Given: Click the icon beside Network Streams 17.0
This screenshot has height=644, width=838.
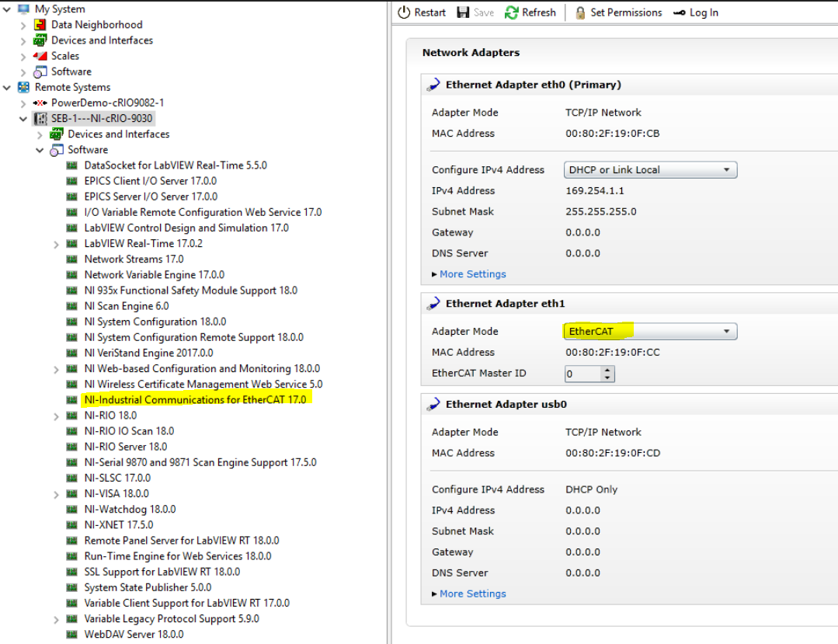Looking at the screenshot, I should pyautogui.click(x=71, y=259).
